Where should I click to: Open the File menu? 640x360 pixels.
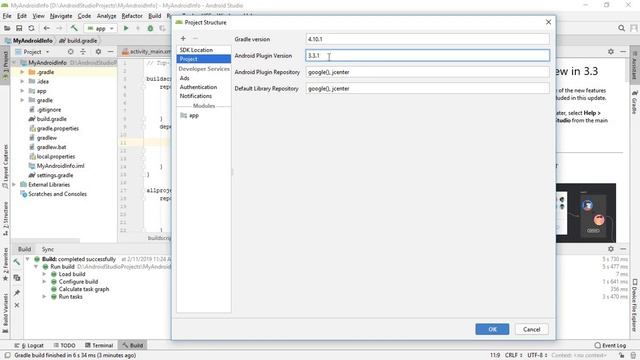click(x=7, y=16)
